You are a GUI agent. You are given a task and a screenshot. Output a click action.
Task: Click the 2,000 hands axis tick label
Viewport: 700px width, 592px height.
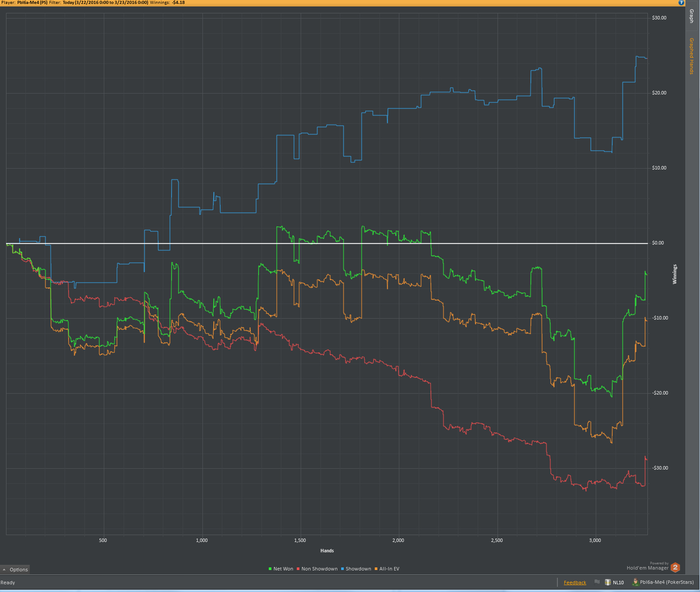click(398, 540)
